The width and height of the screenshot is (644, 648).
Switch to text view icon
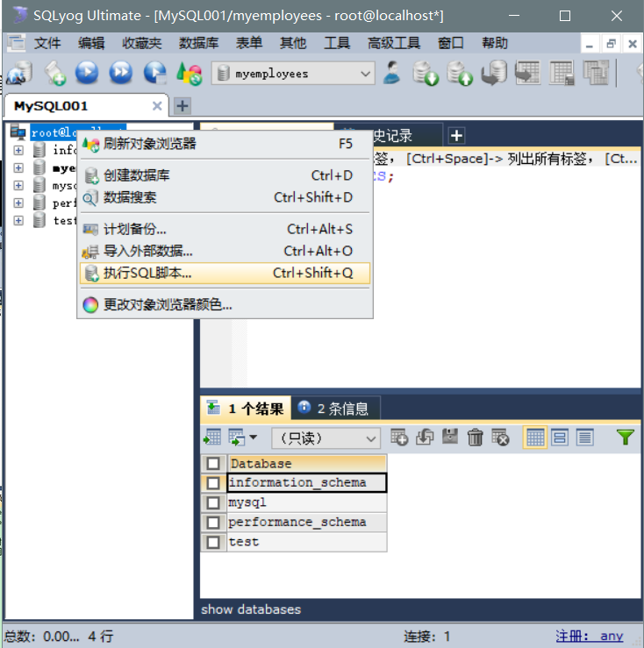click(585, 438)
